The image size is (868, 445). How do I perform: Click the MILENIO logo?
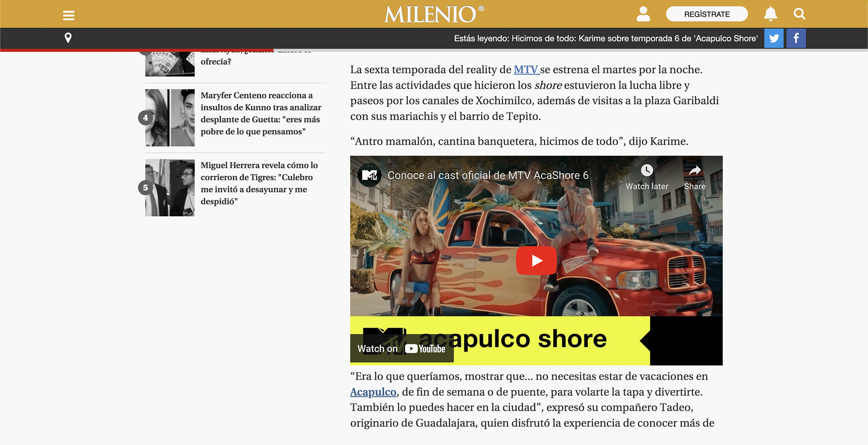pyautogui.click(x=434, y=14)
